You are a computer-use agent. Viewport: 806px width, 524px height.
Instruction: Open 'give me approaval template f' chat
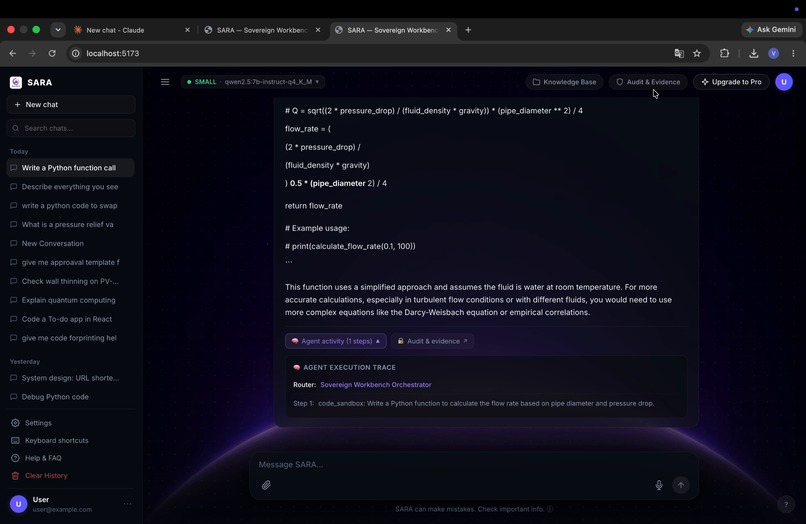click(x=71, y=262)
